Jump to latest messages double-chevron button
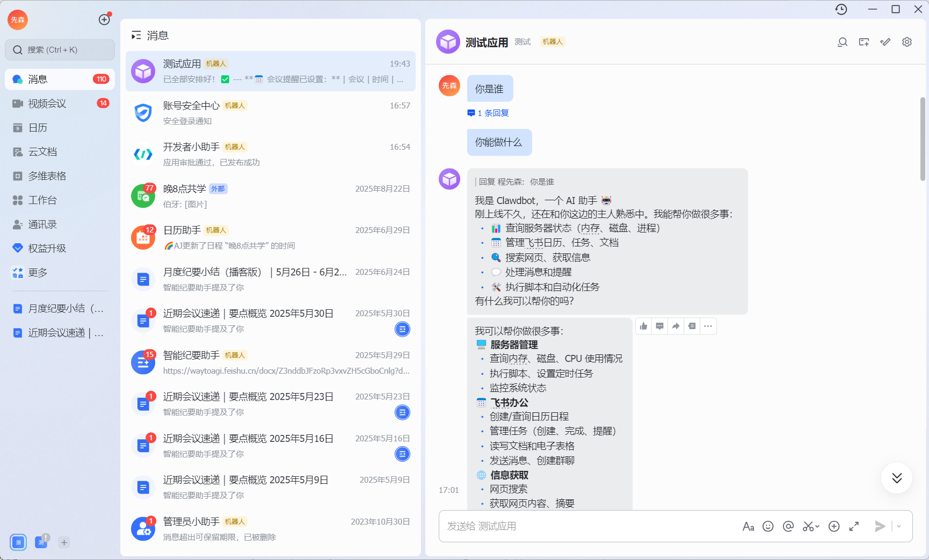929x560 pixels. pos(897,478)
